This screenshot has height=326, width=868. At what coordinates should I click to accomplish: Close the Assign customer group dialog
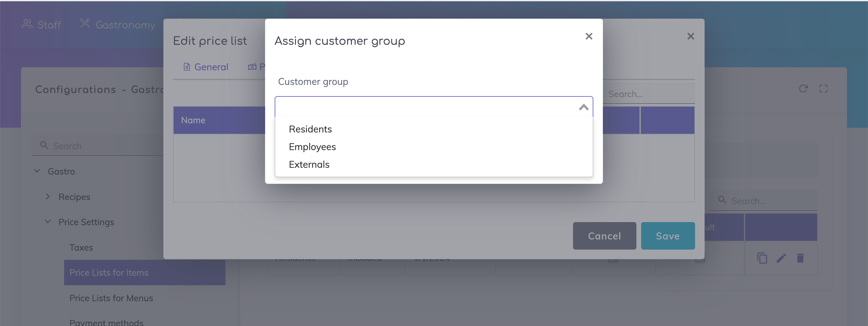pos(589,36)
